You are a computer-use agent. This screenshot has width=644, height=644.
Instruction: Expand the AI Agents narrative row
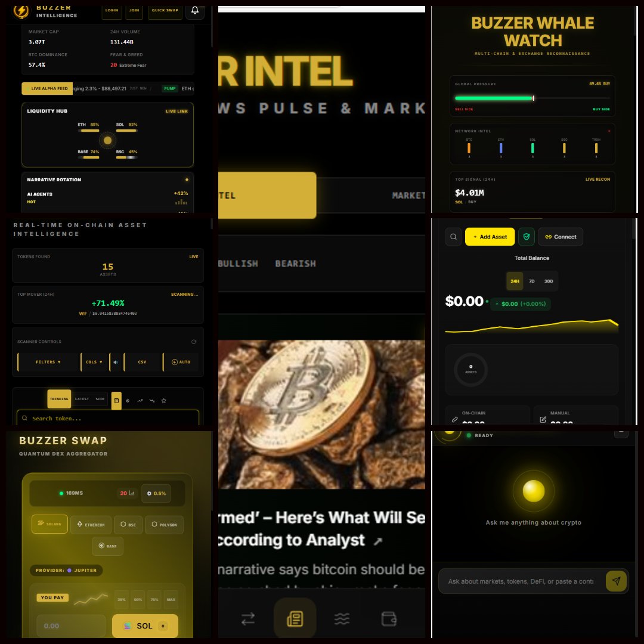(107, 197)
